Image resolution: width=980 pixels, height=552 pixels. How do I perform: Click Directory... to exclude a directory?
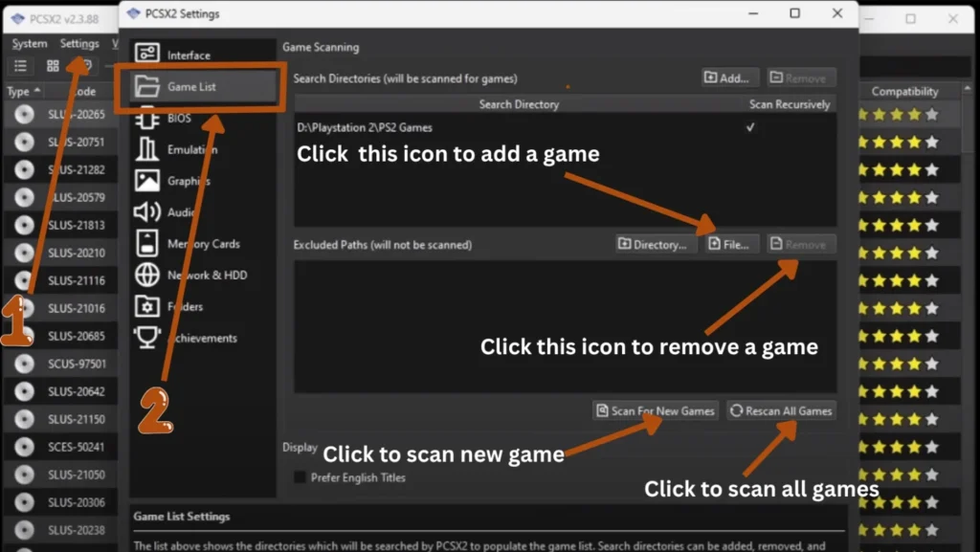click(654, 244)
